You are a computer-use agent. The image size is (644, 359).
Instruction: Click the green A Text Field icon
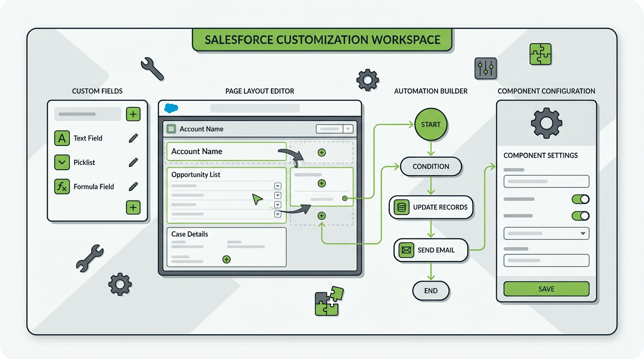pos(62,138)
